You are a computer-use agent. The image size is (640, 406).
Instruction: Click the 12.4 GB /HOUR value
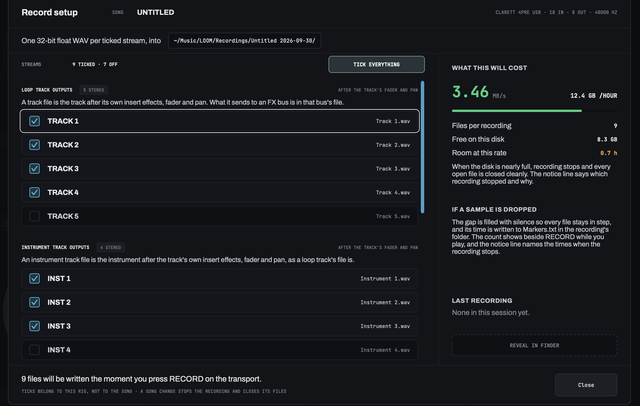pyautogui.click(x=593, y=95)
